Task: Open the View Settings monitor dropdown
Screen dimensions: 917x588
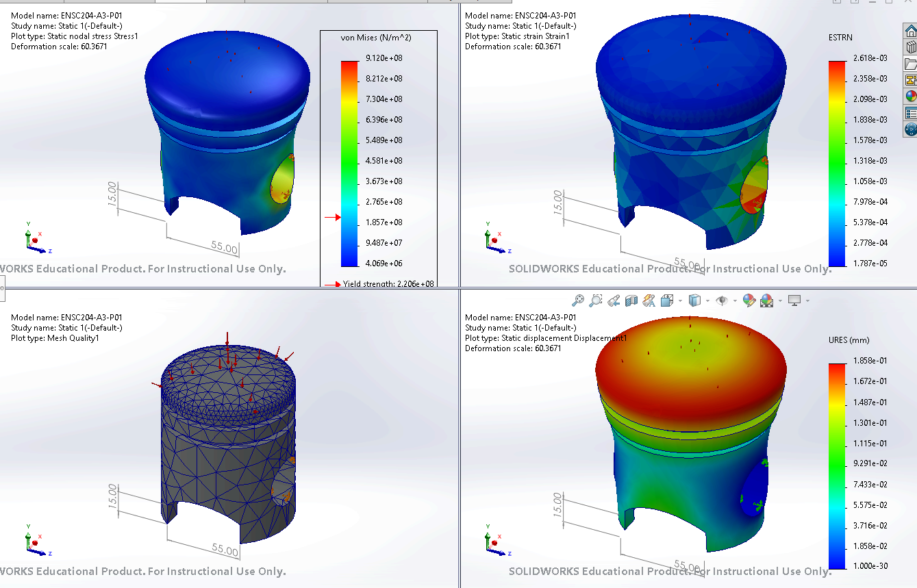Action: point(799,301)
